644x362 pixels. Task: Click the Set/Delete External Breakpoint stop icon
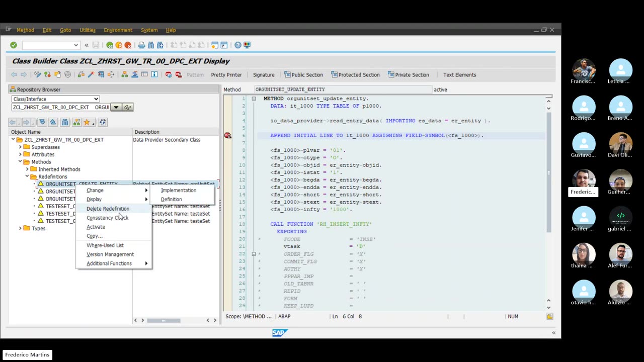[179, 74]
